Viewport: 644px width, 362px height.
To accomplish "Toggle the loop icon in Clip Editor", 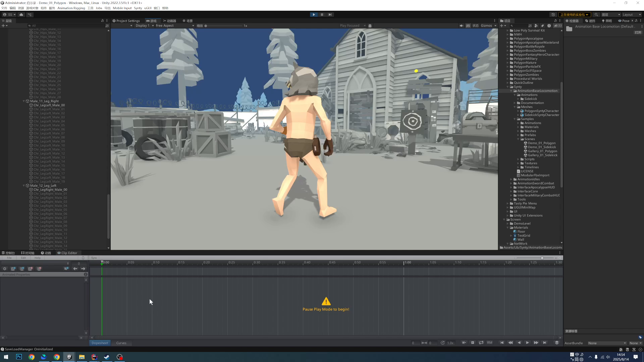I will tap(481, 343).
